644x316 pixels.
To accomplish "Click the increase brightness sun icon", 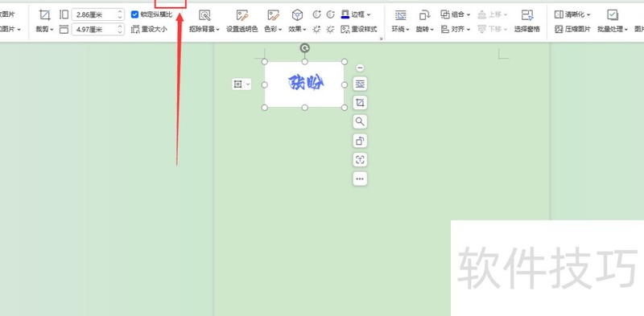I will pyautogui.click(x=316, y=29).
